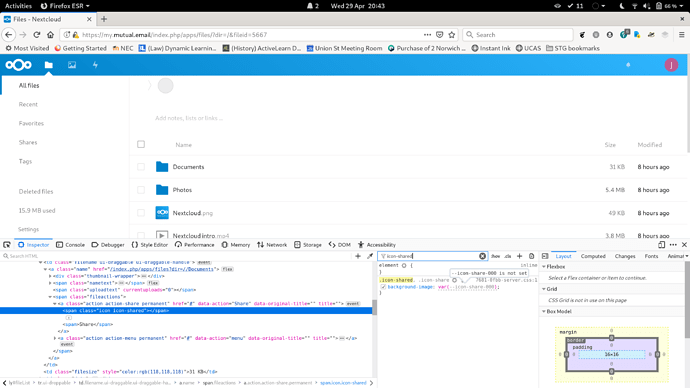Collapse the Grid section
690x388 pixels.
pyautogui.click(x=544, y=289)
